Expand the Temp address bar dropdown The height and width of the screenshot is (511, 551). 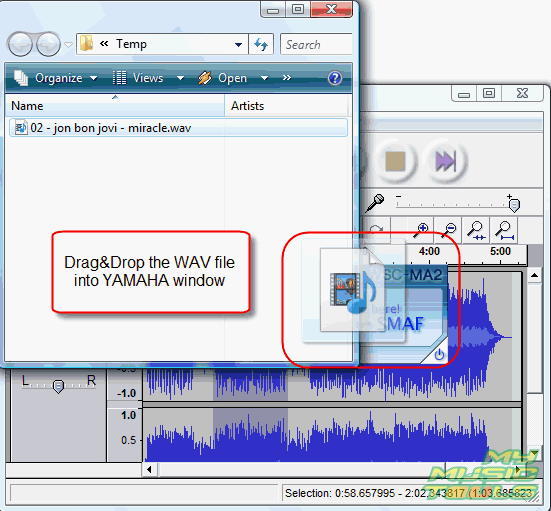point(238,44)
